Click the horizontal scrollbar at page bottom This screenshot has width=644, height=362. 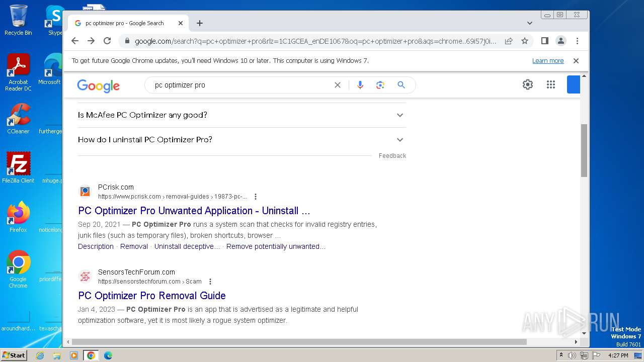(x=299, y=342)
